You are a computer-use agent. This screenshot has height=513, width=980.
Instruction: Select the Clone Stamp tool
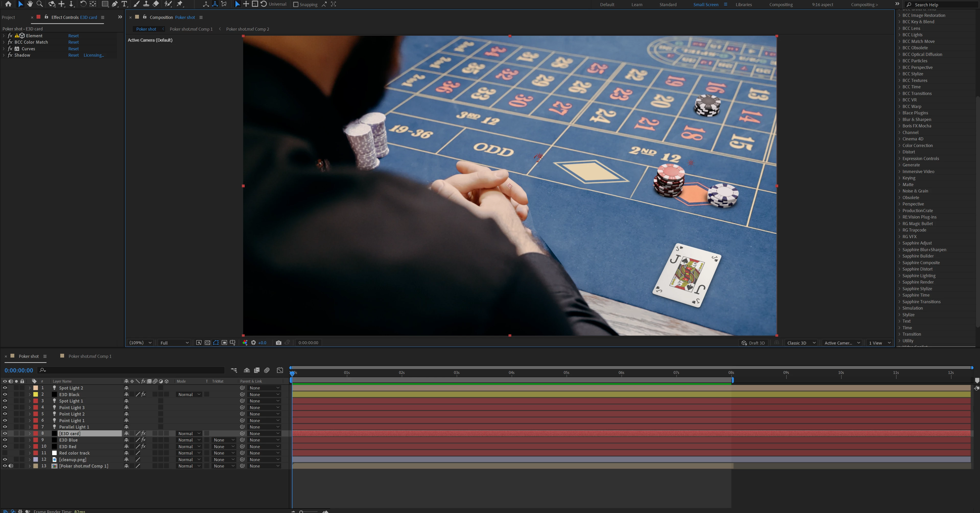[146, 4]
